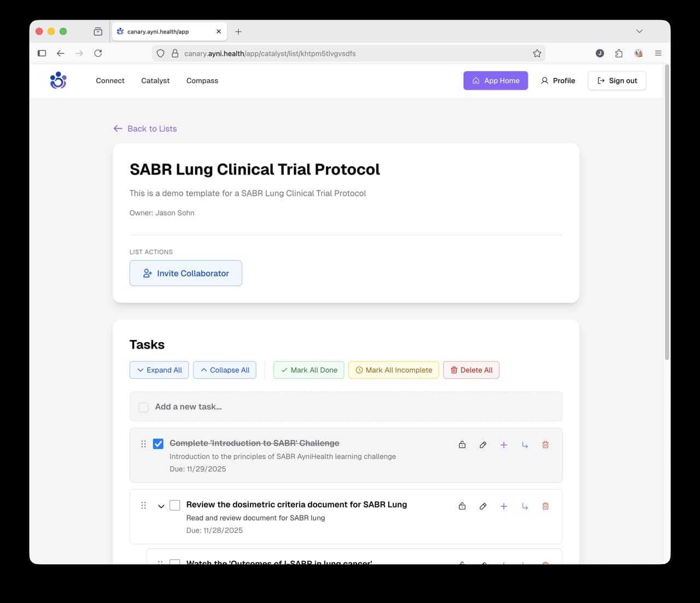
Task: Delete the dosimetric criteria review task
Action: pos(545,506)
